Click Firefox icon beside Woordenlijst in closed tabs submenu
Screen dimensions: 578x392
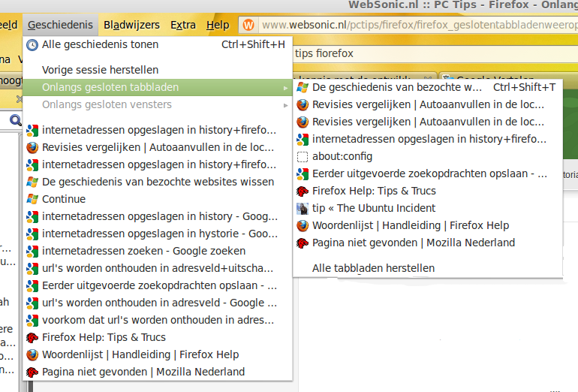(x=303, y=226)
